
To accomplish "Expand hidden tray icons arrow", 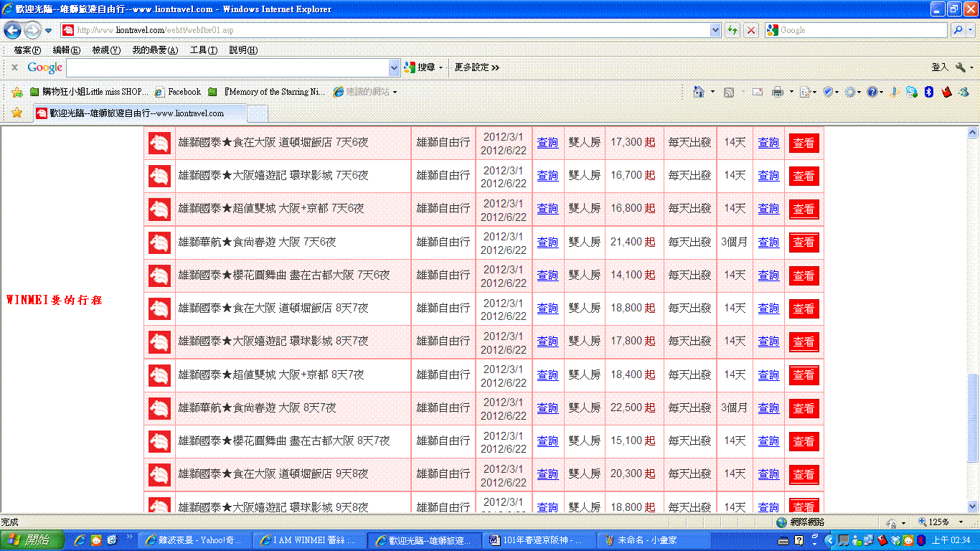I will [x=830, y=540].
